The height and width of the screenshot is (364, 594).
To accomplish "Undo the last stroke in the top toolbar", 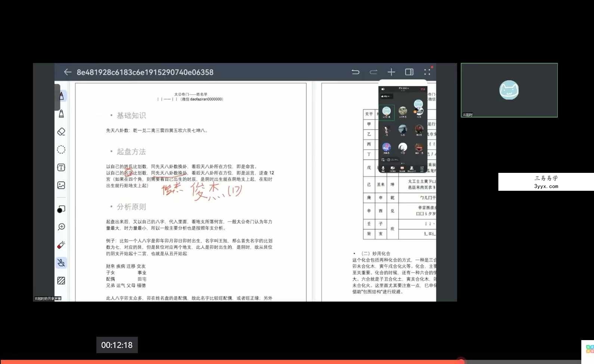I will 355,72.
